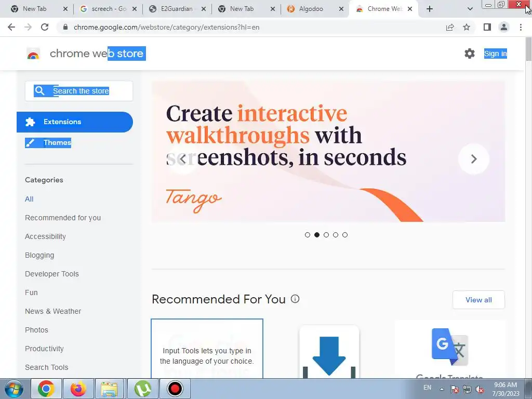Switch to the screech Google tab
The image size is (532, 399).
click(x=108, y=9)
